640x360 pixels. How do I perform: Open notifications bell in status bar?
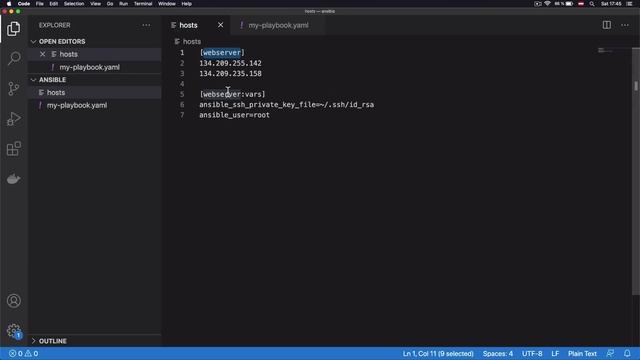(627, 353)
